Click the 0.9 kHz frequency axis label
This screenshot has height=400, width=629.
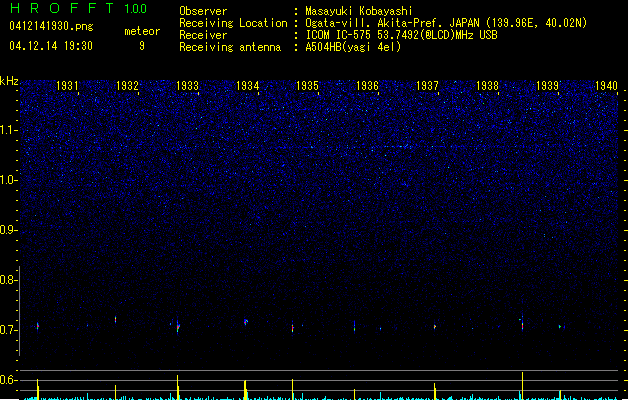pos(8,230)
